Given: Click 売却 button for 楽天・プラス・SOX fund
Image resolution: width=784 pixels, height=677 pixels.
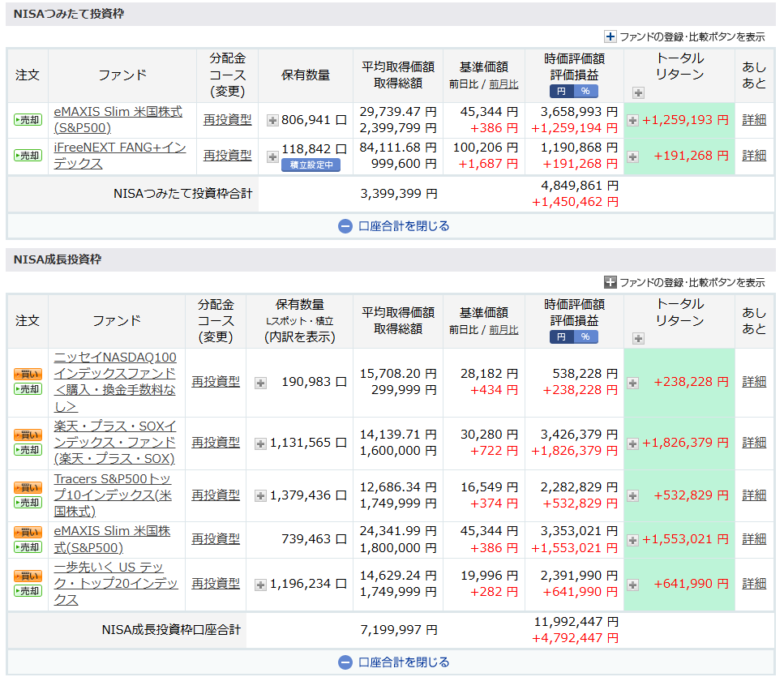Looking at the screenshot, I should click(x=28, y=450).
